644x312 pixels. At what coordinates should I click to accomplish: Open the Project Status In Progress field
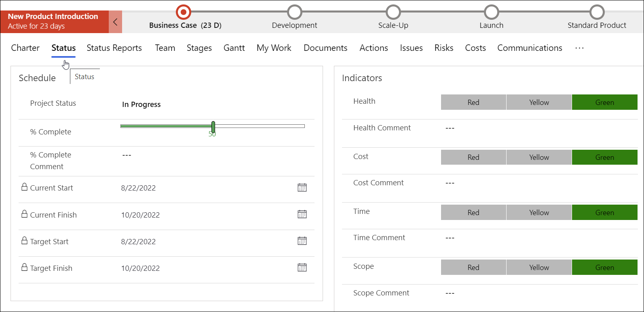click(141, 105)
